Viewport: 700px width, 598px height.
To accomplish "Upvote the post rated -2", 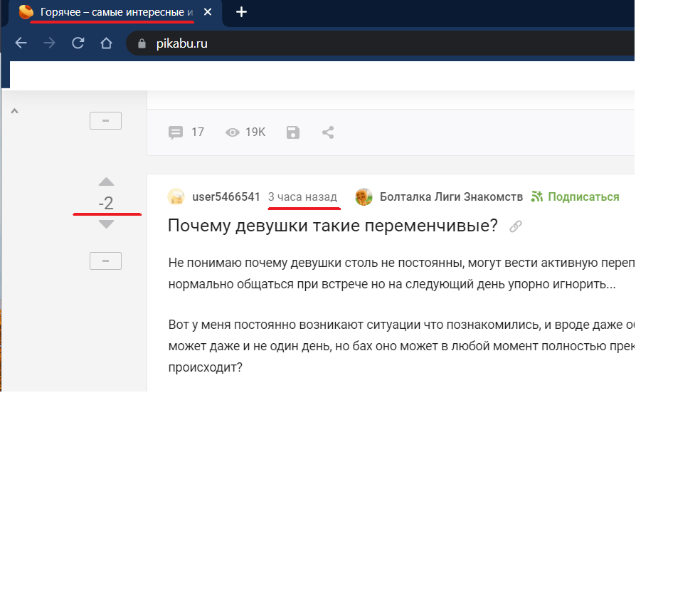I will coord(106,182).
